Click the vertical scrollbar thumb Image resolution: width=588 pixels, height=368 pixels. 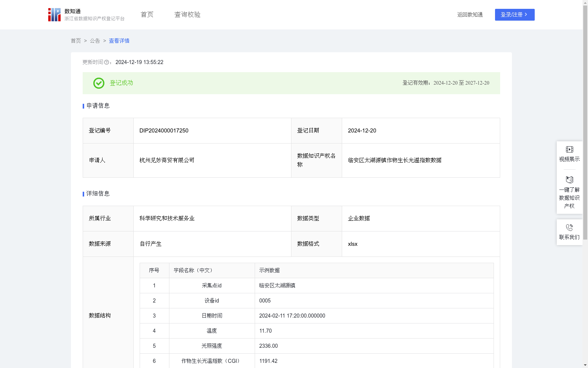click(x=585, y=123)
